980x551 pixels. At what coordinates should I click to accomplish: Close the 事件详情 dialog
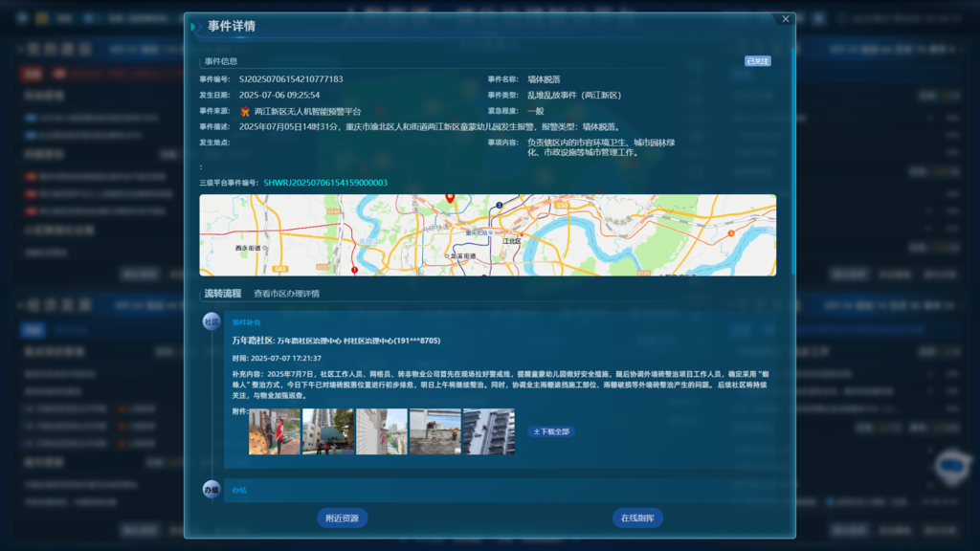tap(786, 19)
